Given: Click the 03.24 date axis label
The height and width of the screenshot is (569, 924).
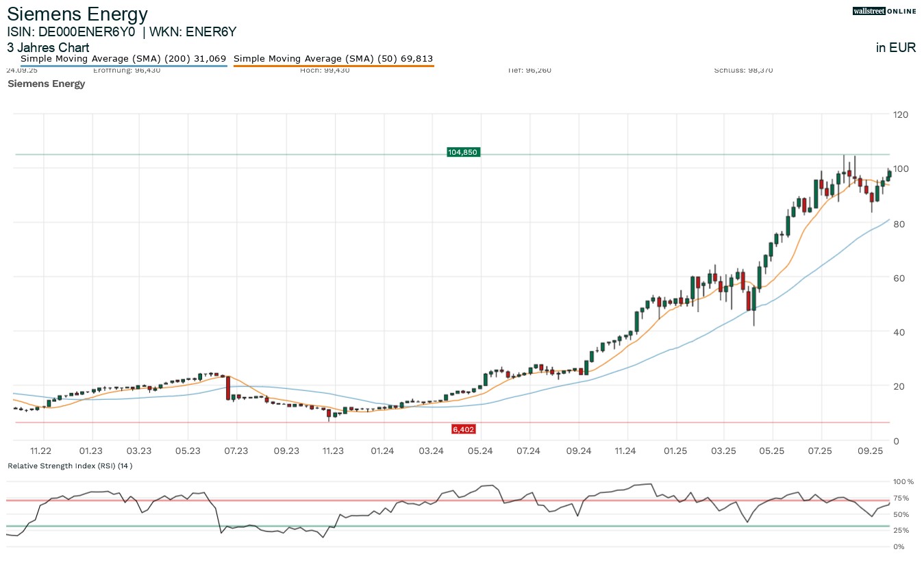Looking at the screenshot, I should (x=432, y=451).
